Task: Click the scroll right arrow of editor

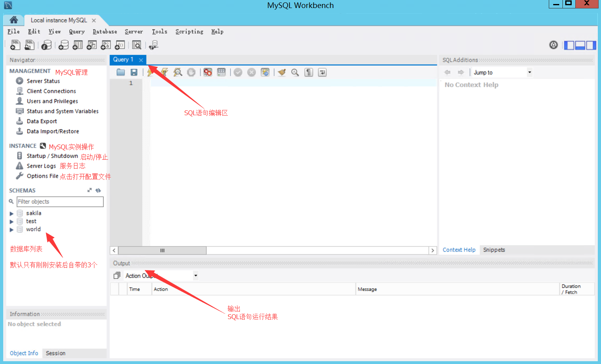Action: pyautogui.click(x=433, y=250)
